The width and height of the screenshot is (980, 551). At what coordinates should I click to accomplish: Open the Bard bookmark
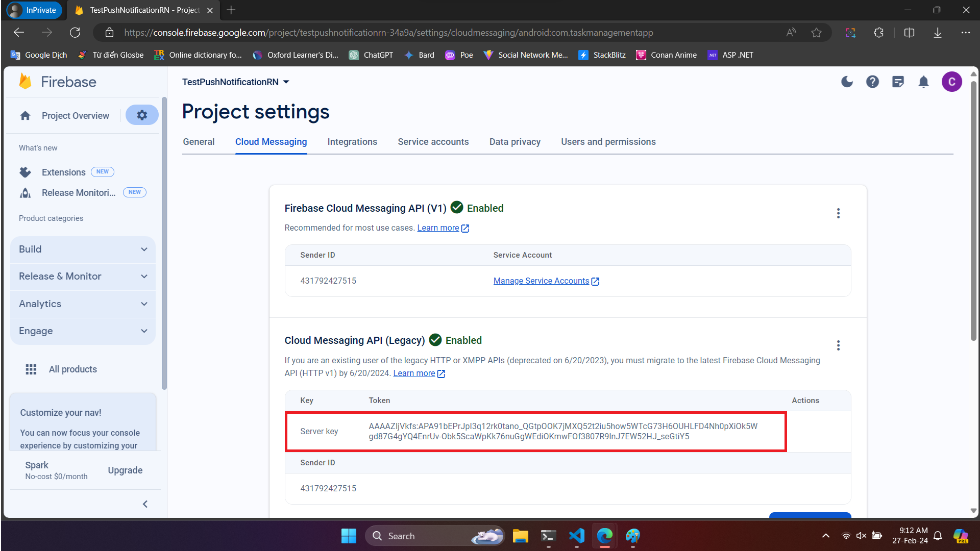(419, 55)
